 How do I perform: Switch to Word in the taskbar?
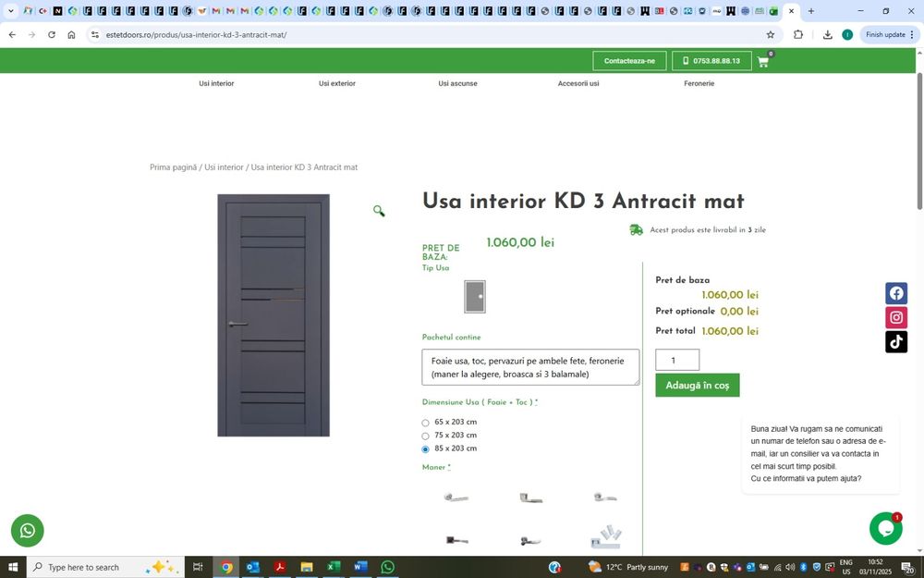[x=360, y=567]
